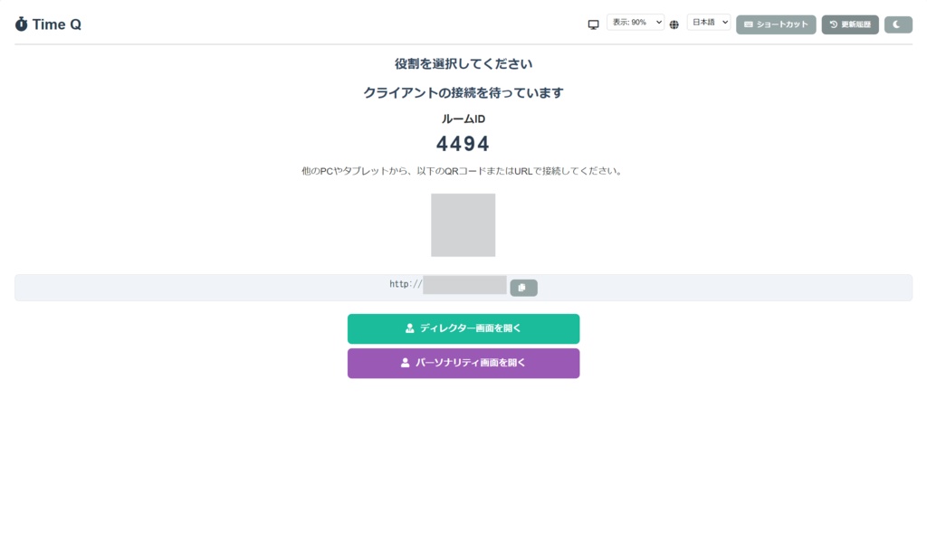Click the globe language icon
The width and height of the screenshot is (927, 560).
coord(674,24)
